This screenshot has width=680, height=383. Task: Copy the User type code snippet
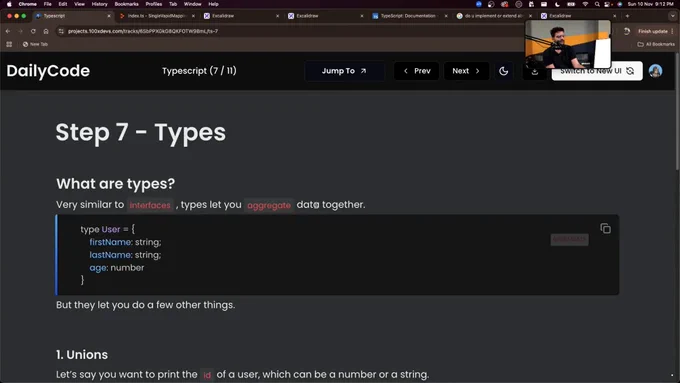click(605, 228)
